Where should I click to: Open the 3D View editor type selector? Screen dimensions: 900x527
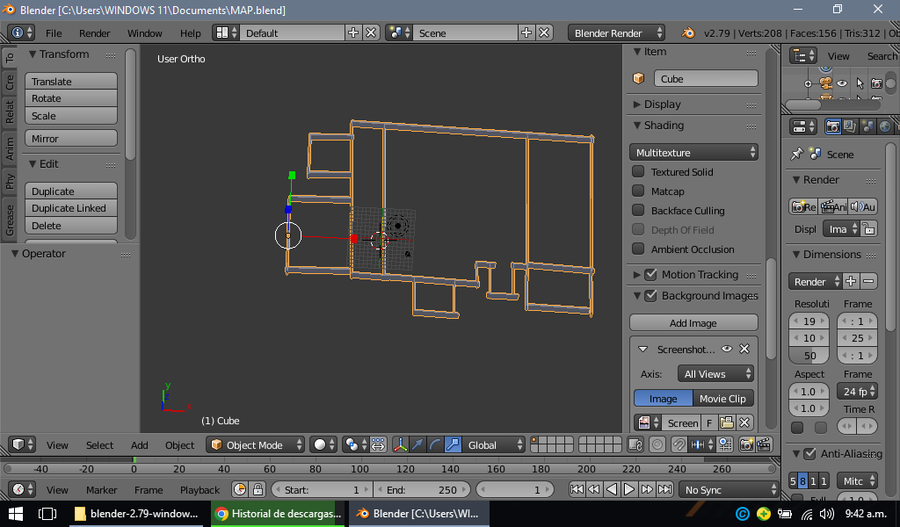click(23, 444)
